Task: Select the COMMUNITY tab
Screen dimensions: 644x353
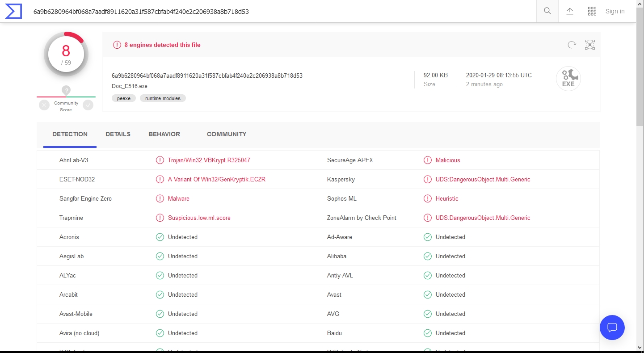Action: 227,134
